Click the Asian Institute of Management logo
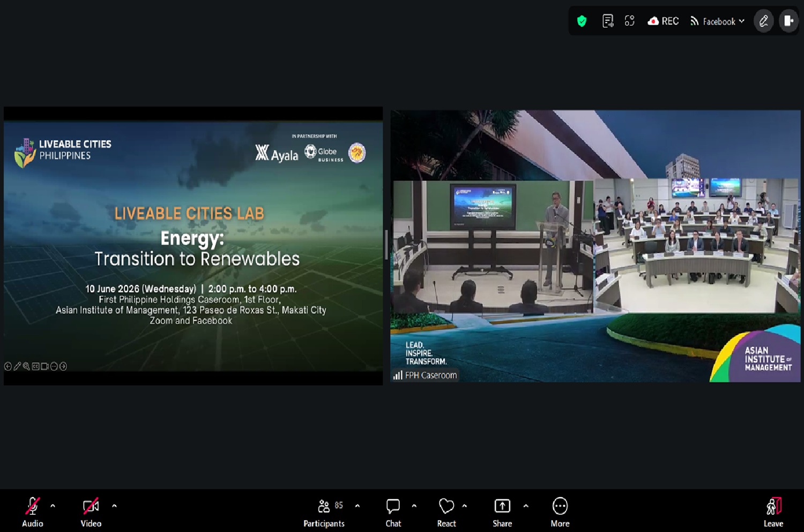The height and width of the screenshot is (532, 804). [756, 354]
